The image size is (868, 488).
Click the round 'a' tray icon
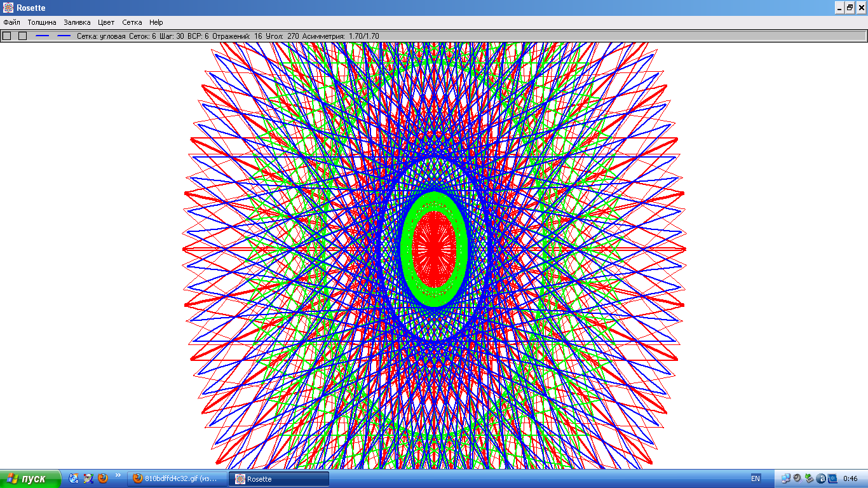click(820, 478)
